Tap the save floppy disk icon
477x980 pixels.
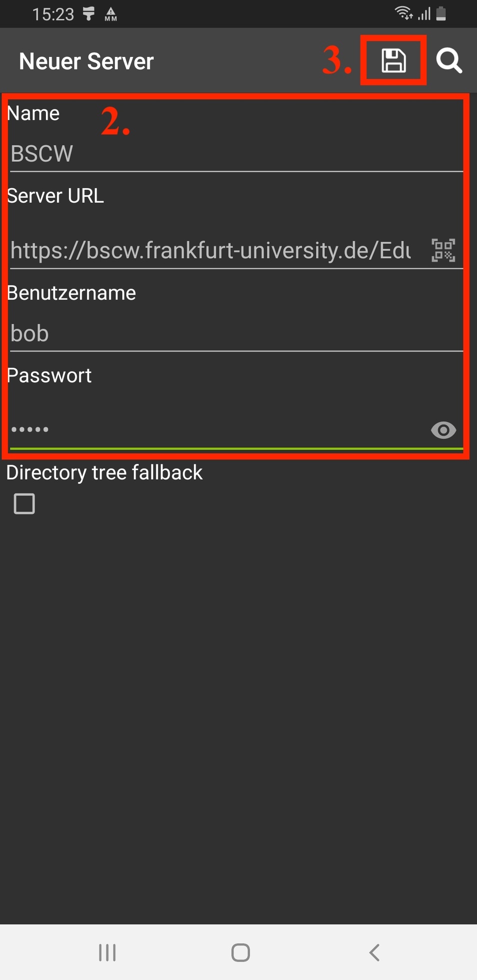pyautogui.click(x=393, y=61)
